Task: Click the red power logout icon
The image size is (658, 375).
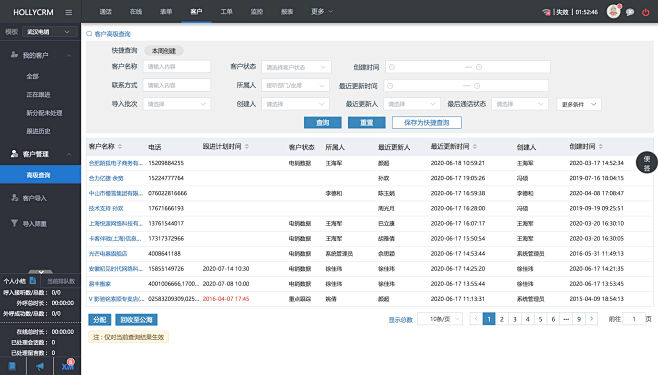Action: (x=645, y=12)
